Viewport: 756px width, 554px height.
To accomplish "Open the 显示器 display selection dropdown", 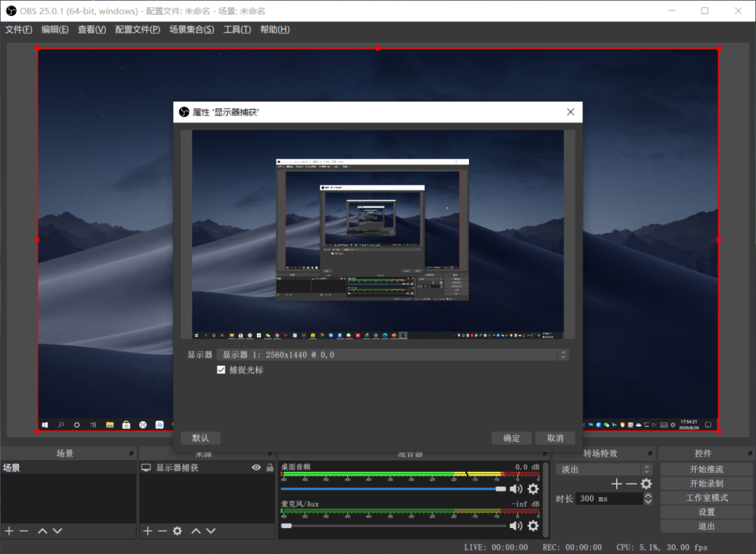I will (x=393, y=355).
